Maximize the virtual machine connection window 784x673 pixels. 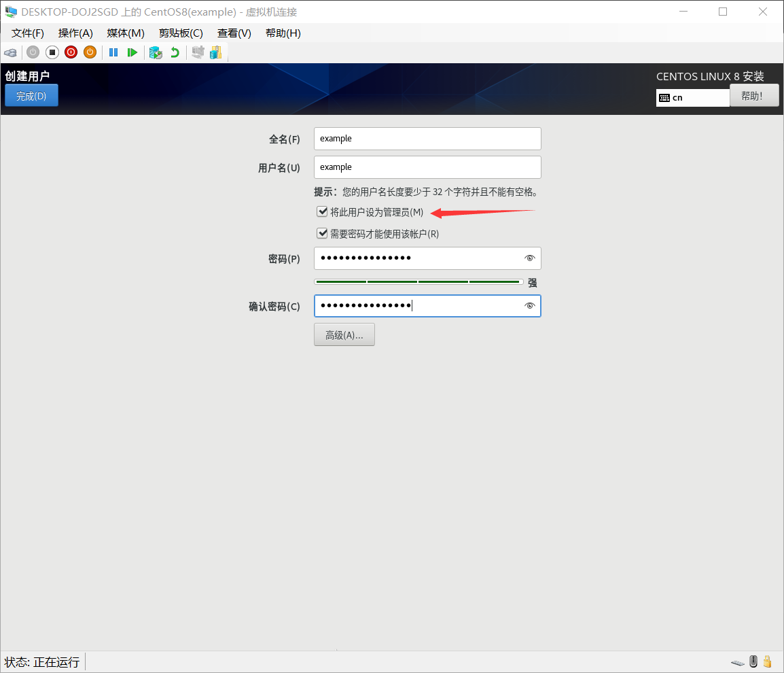[723, 12]
